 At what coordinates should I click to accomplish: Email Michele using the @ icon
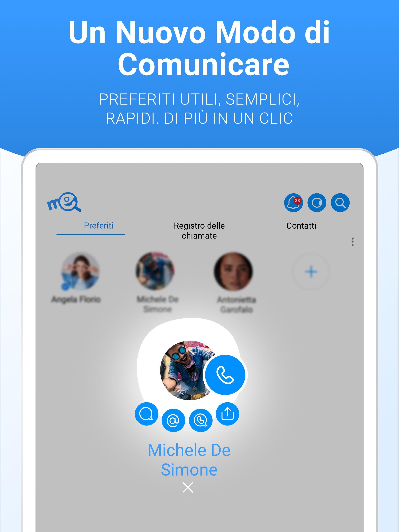coord(173,420)
